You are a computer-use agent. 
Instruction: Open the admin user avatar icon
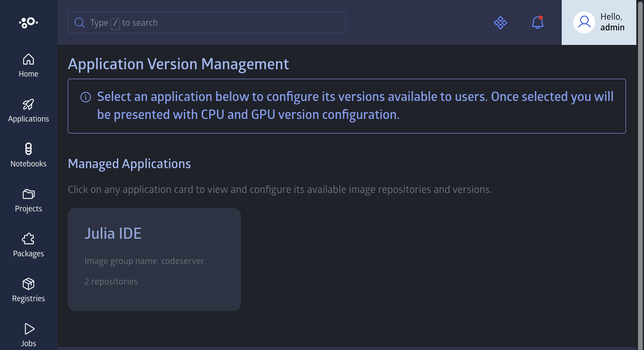point(584,22)
